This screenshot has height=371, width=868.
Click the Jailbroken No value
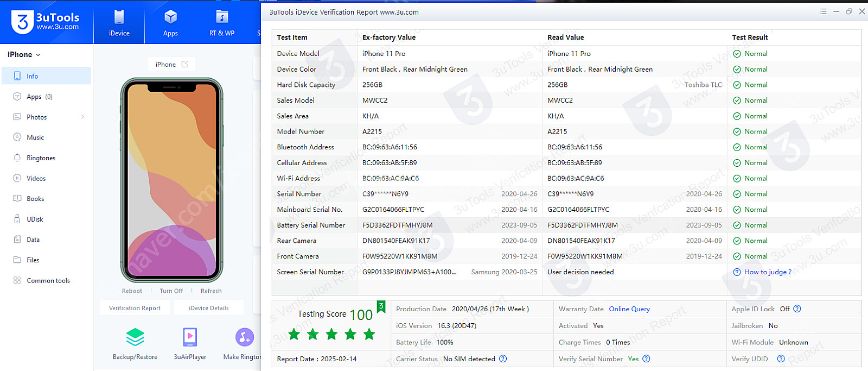click(773, 326)
